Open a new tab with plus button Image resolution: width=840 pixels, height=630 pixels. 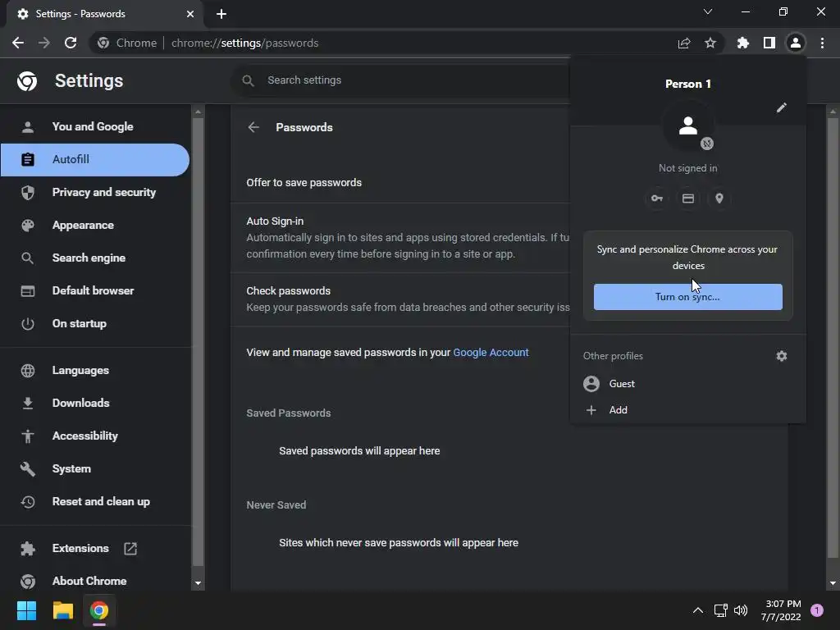point(221,14)
